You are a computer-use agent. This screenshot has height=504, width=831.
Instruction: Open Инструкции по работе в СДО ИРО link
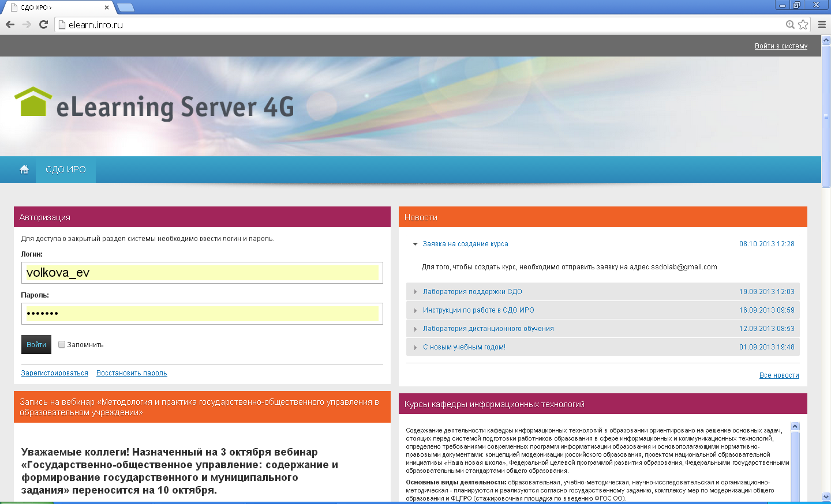[478, 310]
